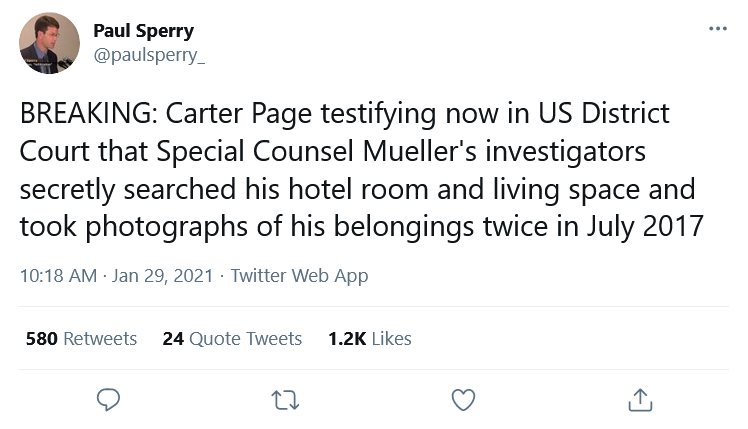Open the three-dot more options menu
Screen dimensions: 748x429
click(x=718, y=29)
